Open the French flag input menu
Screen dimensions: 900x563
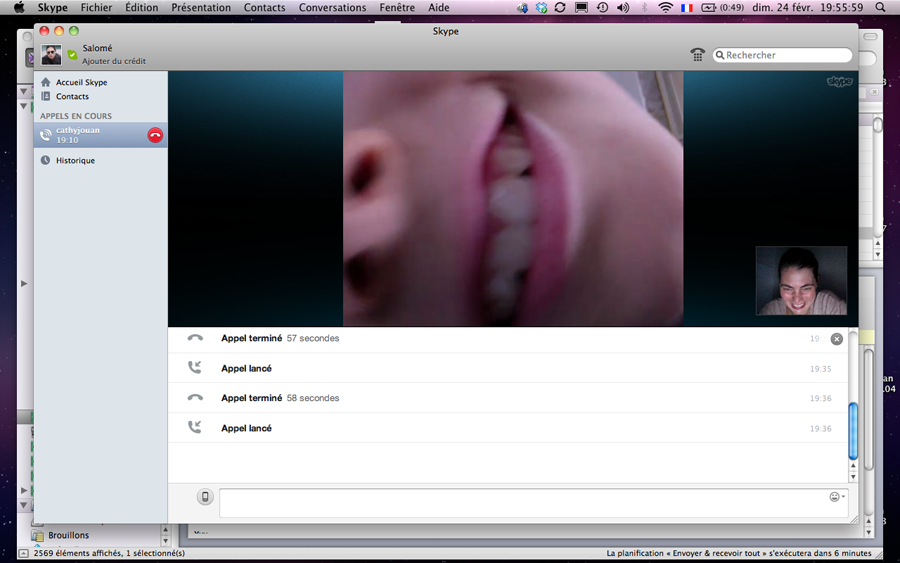(x=686, y=7)
